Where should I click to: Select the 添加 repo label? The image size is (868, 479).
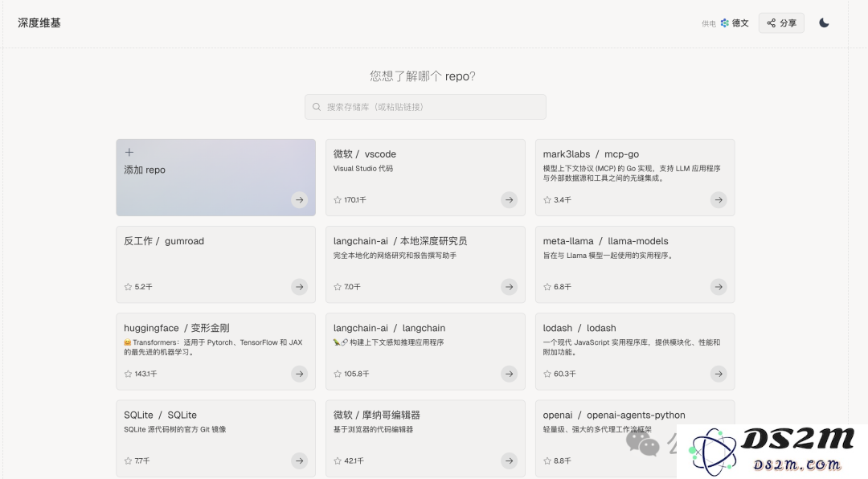coord(145,170)
